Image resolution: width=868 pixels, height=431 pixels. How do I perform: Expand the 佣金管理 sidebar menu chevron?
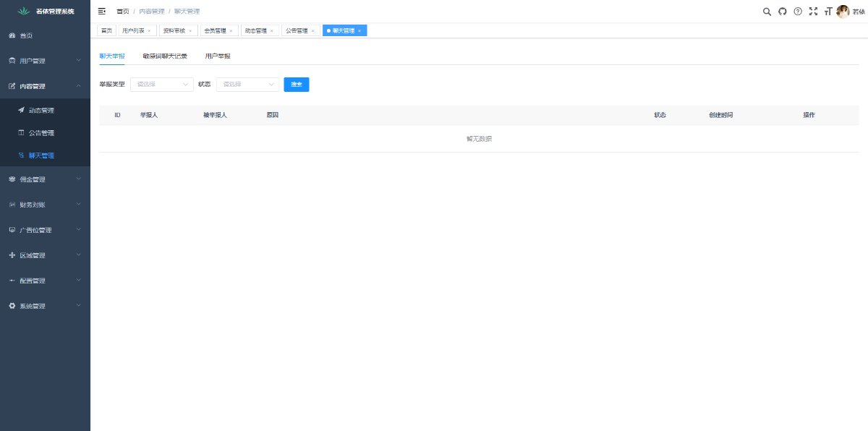tap(78, 179)
